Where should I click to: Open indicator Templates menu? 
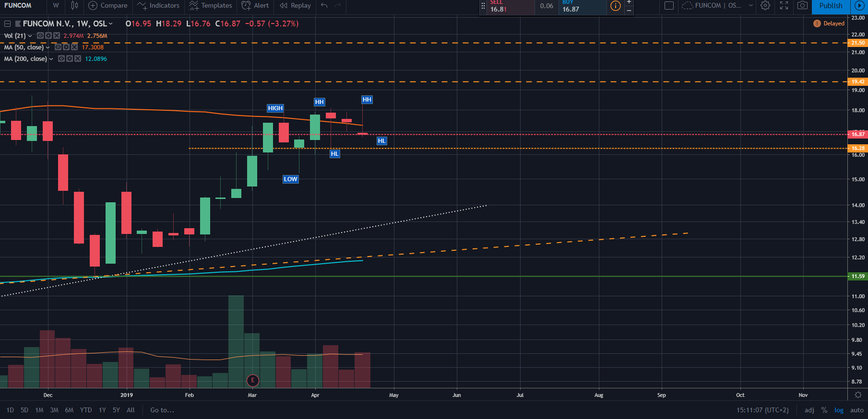211,6
